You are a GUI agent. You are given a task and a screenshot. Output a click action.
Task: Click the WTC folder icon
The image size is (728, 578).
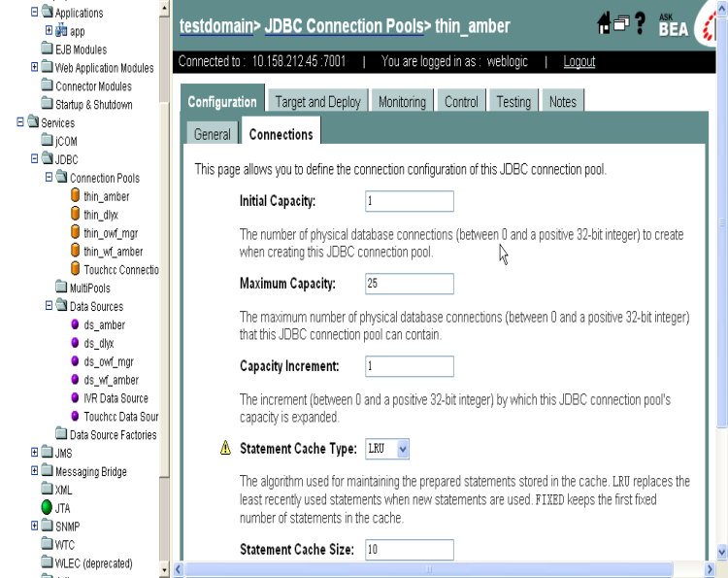coord(47,543)
